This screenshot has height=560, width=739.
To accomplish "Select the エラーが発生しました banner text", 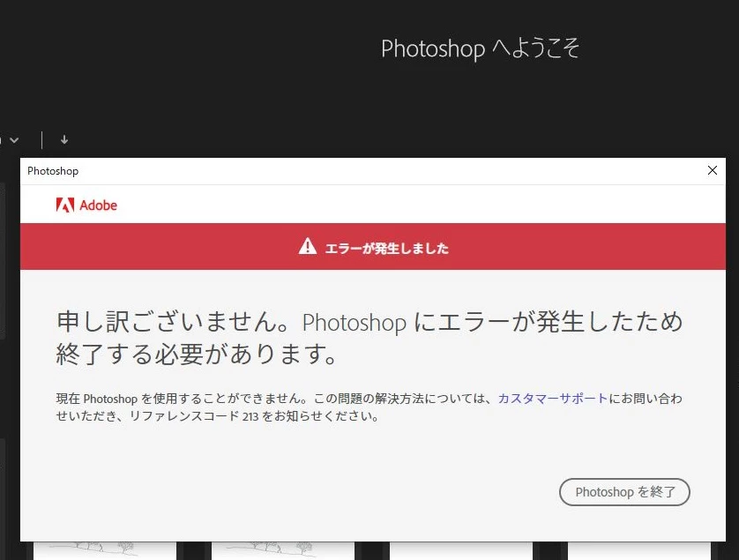I will pos(386,248).
